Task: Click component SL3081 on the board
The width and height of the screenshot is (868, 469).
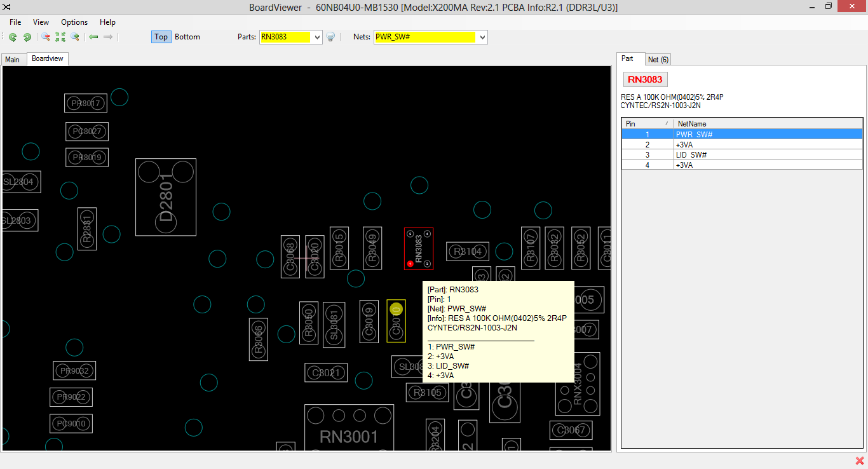Action: point(334,325)
